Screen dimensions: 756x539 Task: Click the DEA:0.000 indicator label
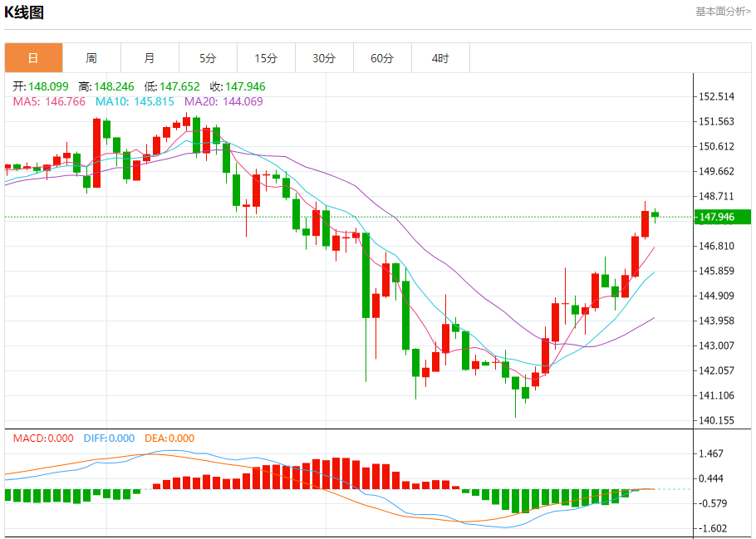[x=169, y=439]
